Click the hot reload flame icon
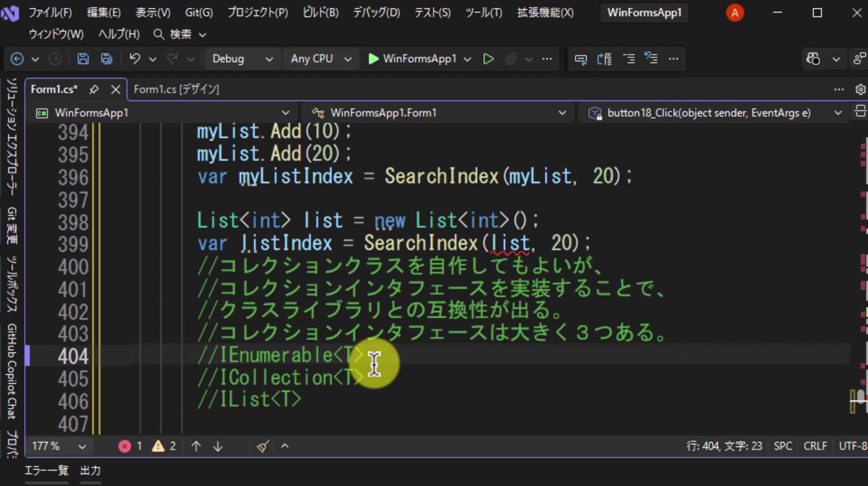868x486 pixels. click(511, 59)
